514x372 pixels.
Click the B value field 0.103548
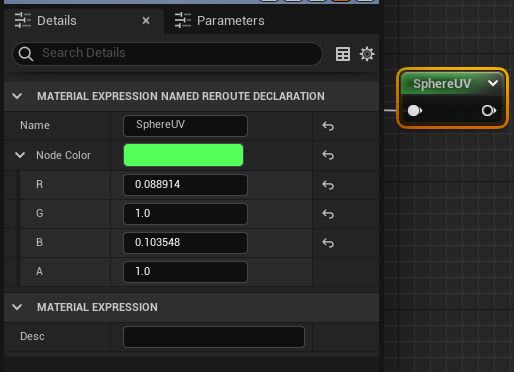pyautogui.click(x=185, y=243)
